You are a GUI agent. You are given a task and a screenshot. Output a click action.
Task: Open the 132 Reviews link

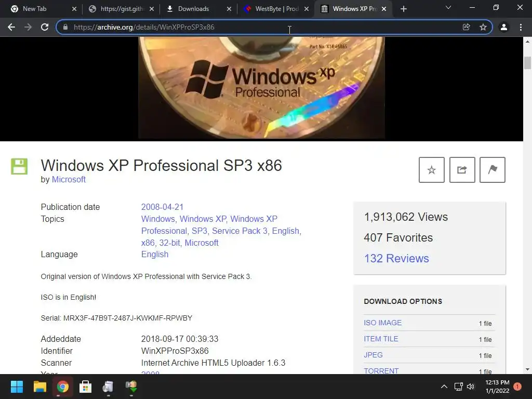[396, 259]
